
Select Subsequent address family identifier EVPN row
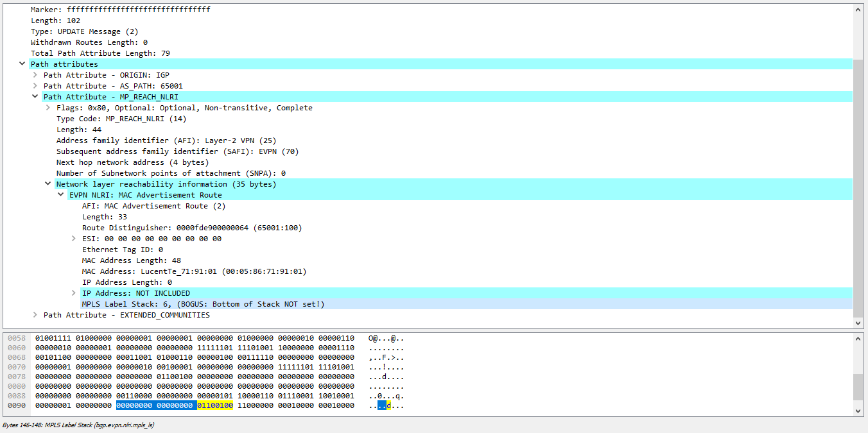(178, 151)
